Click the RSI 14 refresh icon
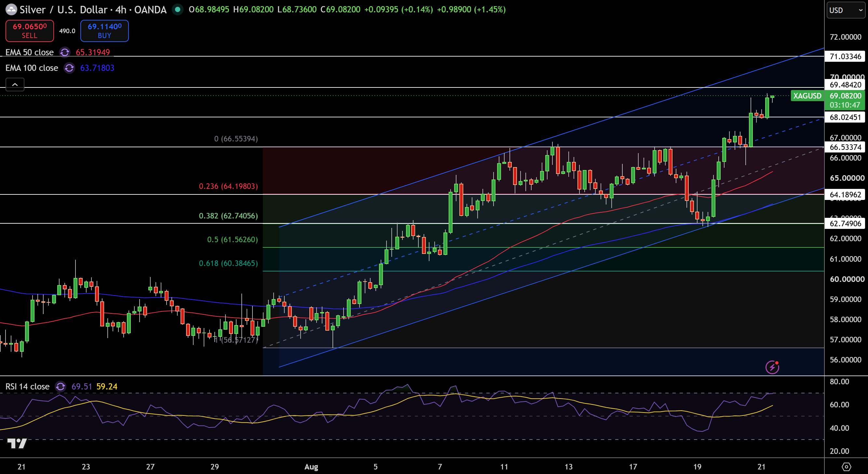868x474 pixels. [61, 387]
